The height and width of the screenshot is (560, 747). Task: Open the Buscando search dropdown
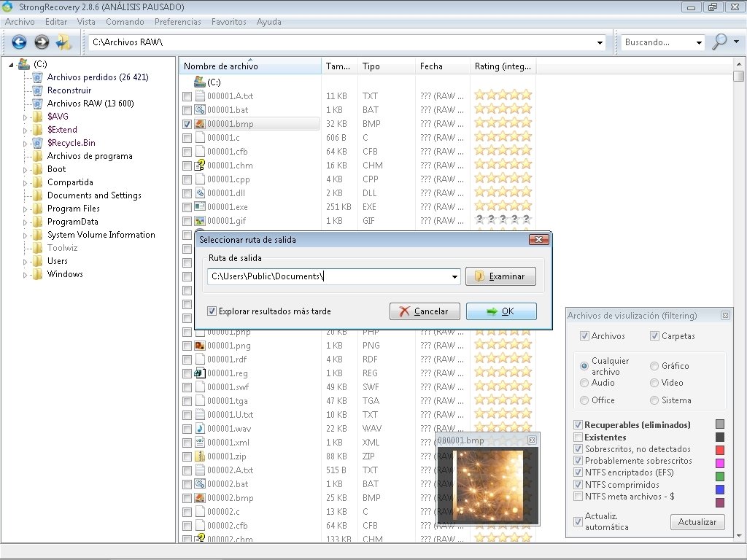pyautogui.click(x=699, y=42)
